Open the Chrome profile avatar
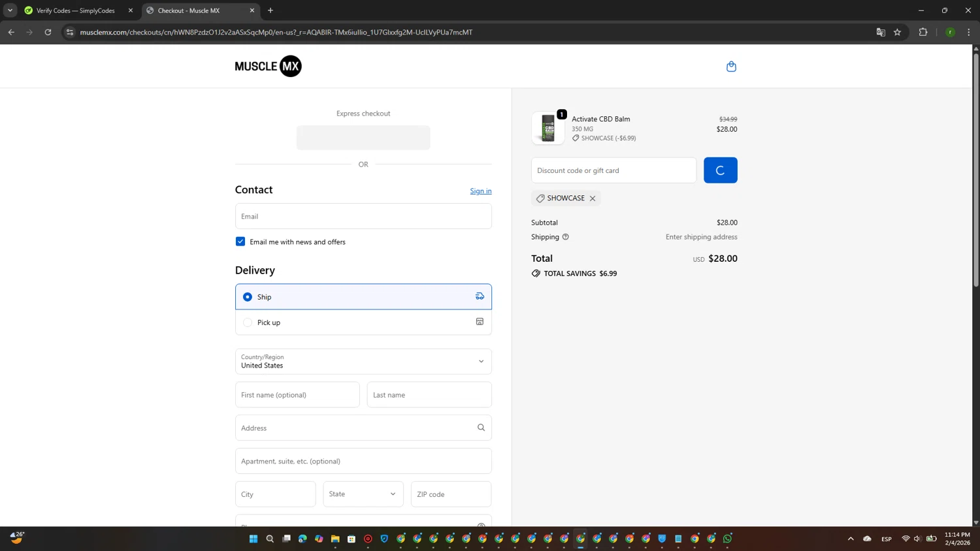 point(951,32)
